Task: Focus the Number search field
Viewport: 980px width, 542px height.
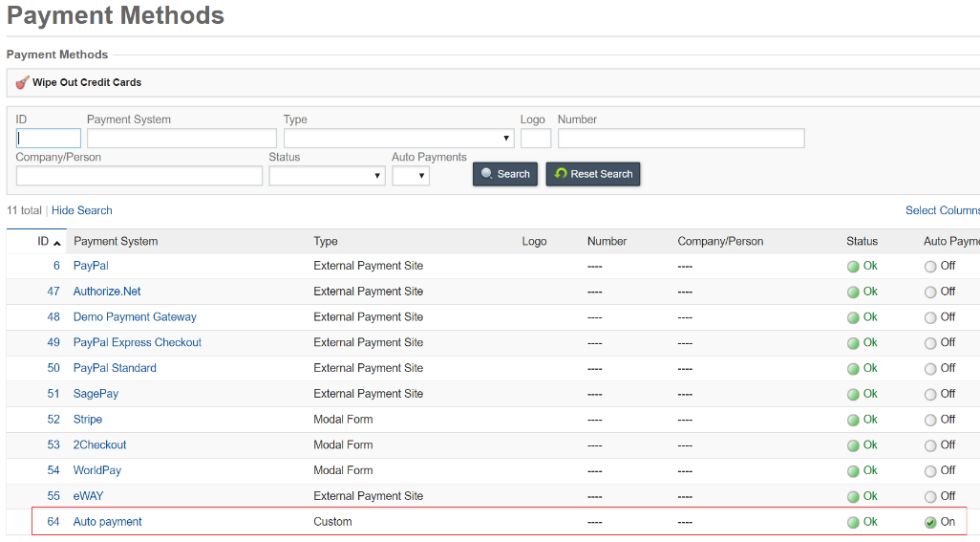Action: pos(681,139)
